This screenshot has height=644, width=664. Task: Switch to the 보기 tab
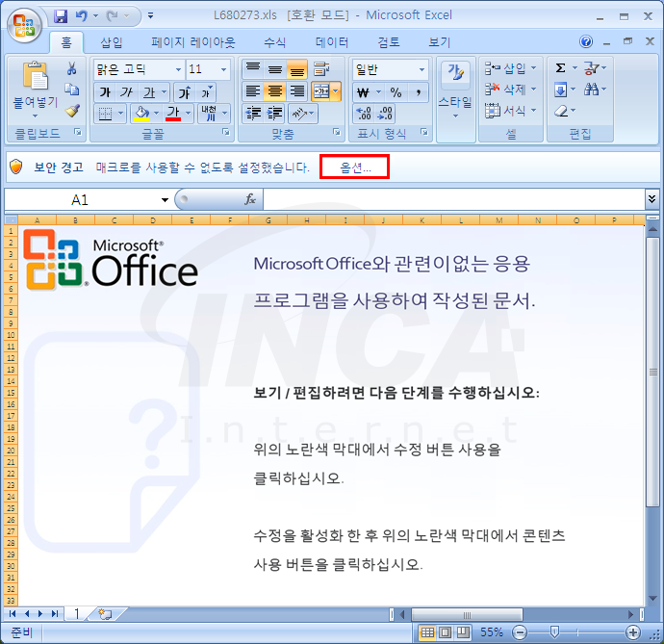(439, 42)
